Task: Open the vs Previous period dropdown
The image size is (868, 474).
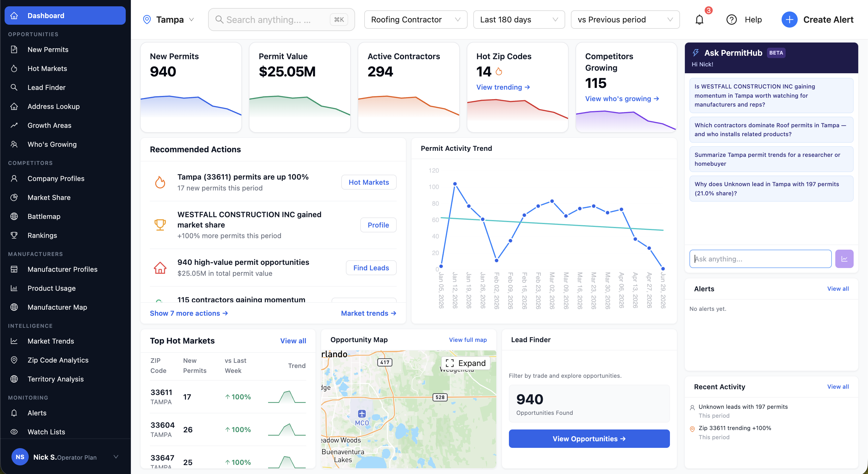Action: coord(625,20)
